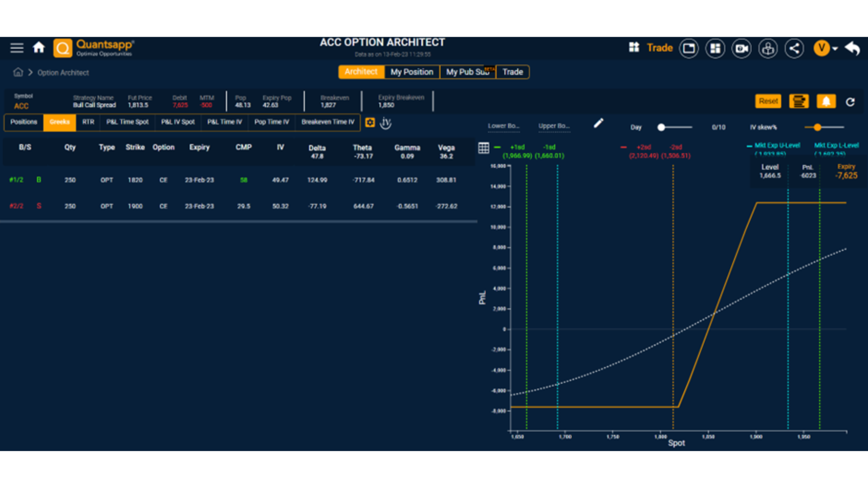This screenshot has height=488, width=868.
Task: Click the pencil edit icon above the chart
Action: tap(599, 122)
